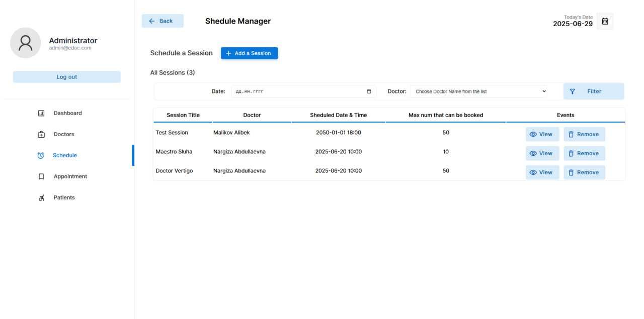Click the Date input field

[304, 91]
